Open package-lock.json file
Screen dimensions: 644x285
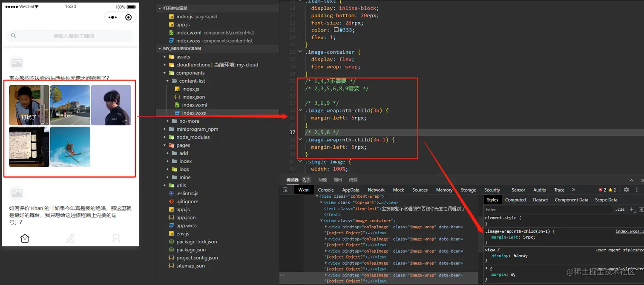[197, 242]
